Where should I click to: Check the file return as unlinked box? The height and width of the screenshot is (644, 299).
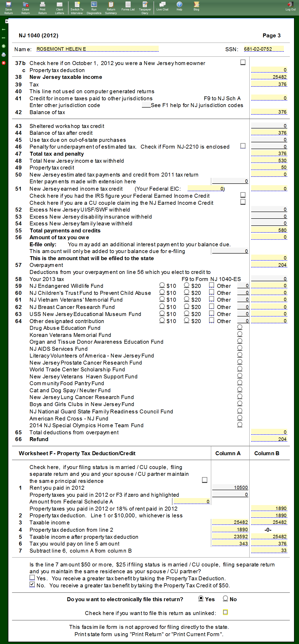pyautogui.click(x=225, y=612)
